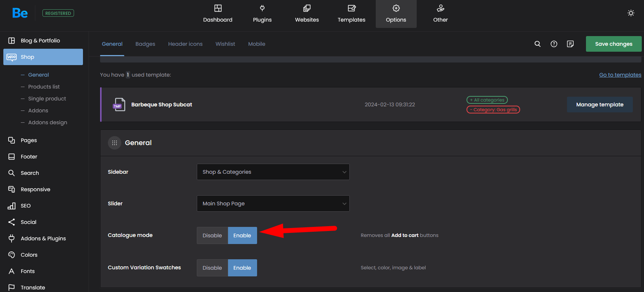Open the Websites icon in the top navigation
Screen dimensions: 644x292
click(307, 8)
